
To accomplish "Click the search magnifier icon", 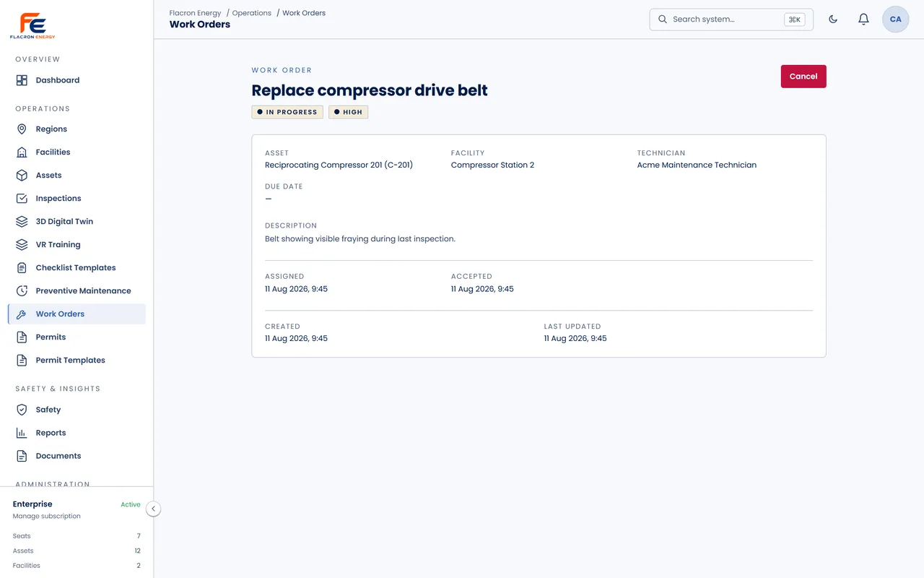I will tap(663, 20).
